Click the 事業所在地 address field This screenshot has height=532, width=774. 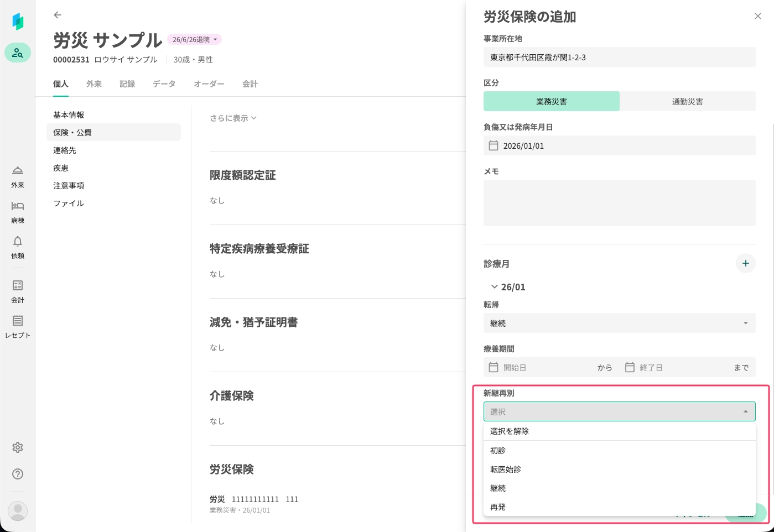coord(620,57)
